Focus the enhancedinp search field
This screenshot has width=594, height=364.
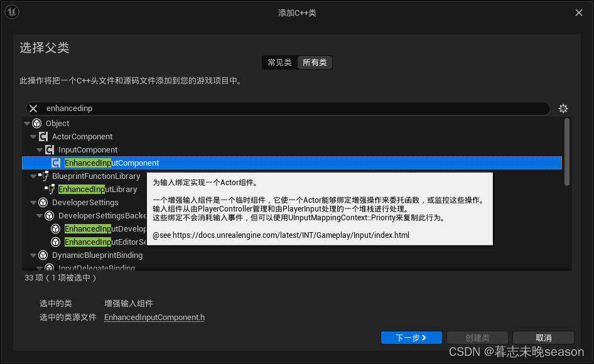pyautogui.click(x=288, y=109)
